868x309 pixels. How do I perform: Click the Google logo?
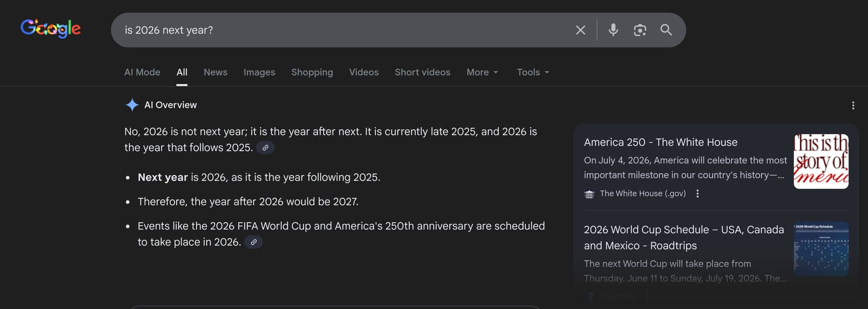pos(51,29)
